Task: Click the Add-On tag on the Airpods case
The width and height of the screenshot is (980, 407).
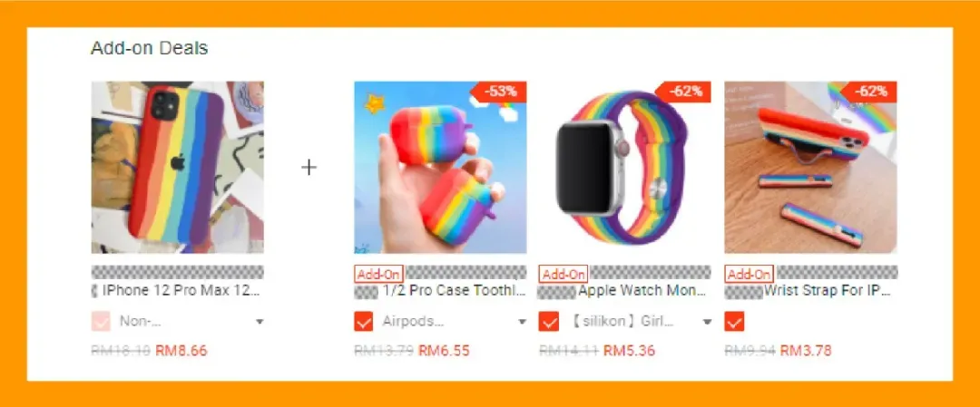Action: click(379, 274)
